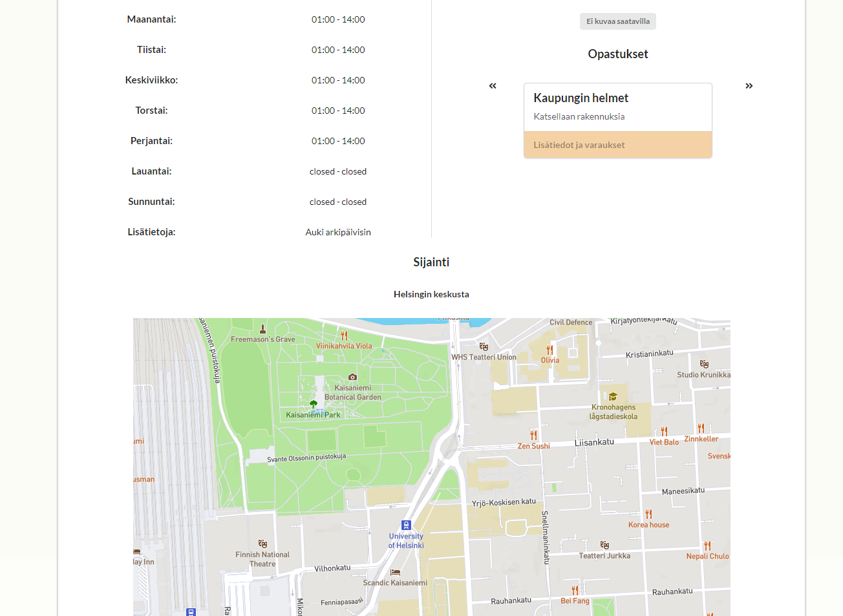
Task: Select the Bei Fang restaurant icon
Action: click(x=575, y=590)
